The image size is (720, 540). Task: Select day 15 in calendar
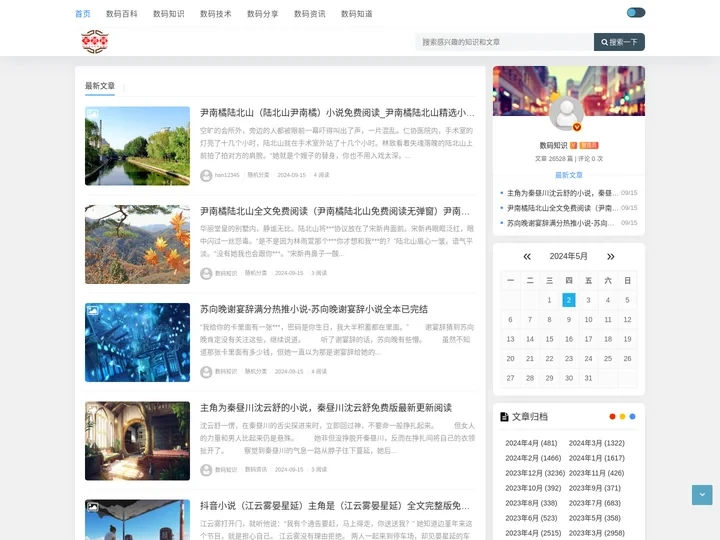549,339
